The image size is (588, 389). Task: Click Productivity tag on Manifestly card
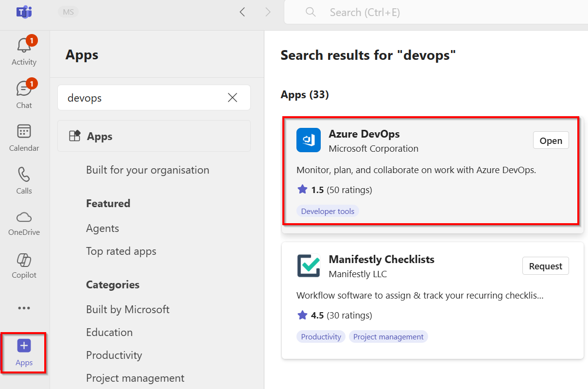[321, 336]
